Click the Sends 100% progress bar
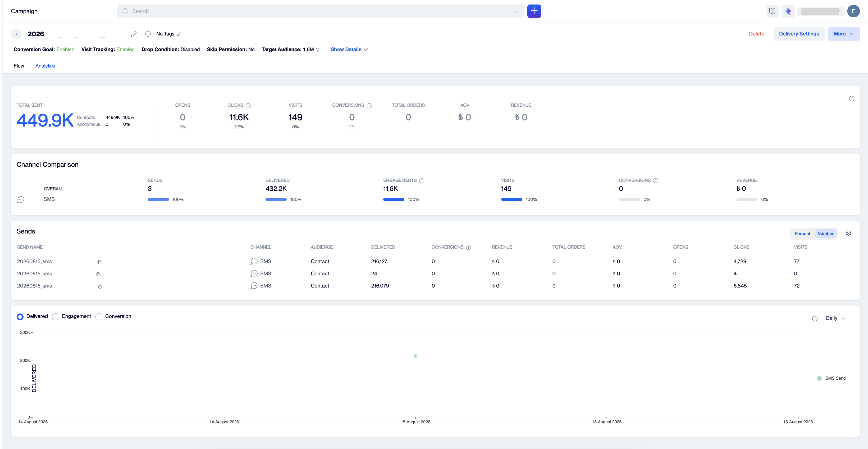868x449 pixels. coord(158,199)
